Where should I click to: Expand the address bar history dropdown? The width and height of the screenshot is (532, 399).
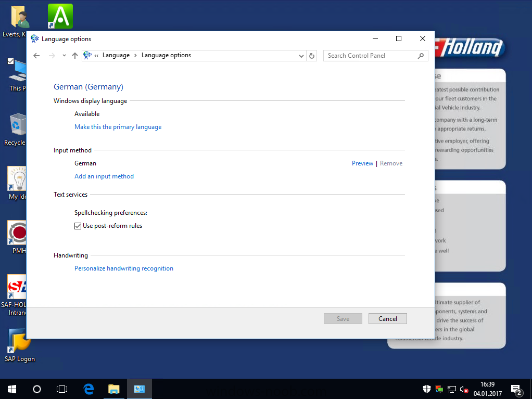(301, 56)
